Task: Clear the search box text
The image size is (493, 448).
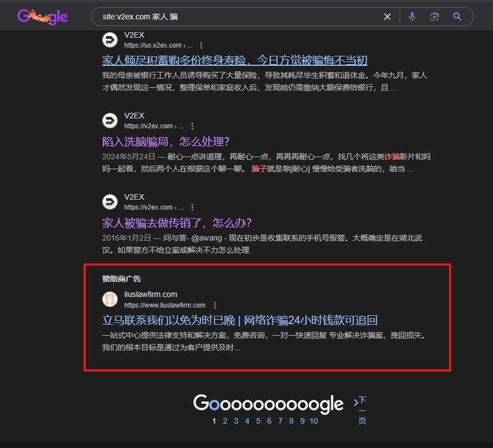Action: coord(387,17)
